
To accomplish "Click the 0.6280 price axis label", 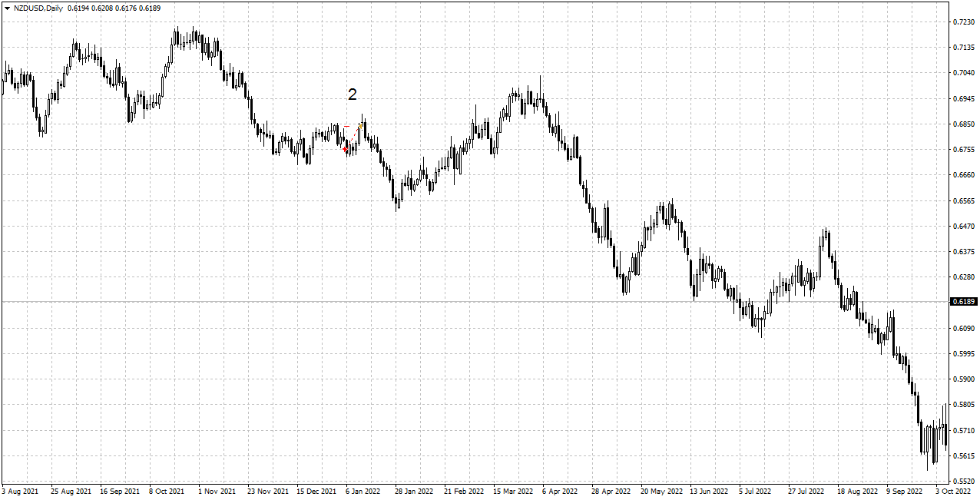I will pyautogui.click(x=965, y=277).
